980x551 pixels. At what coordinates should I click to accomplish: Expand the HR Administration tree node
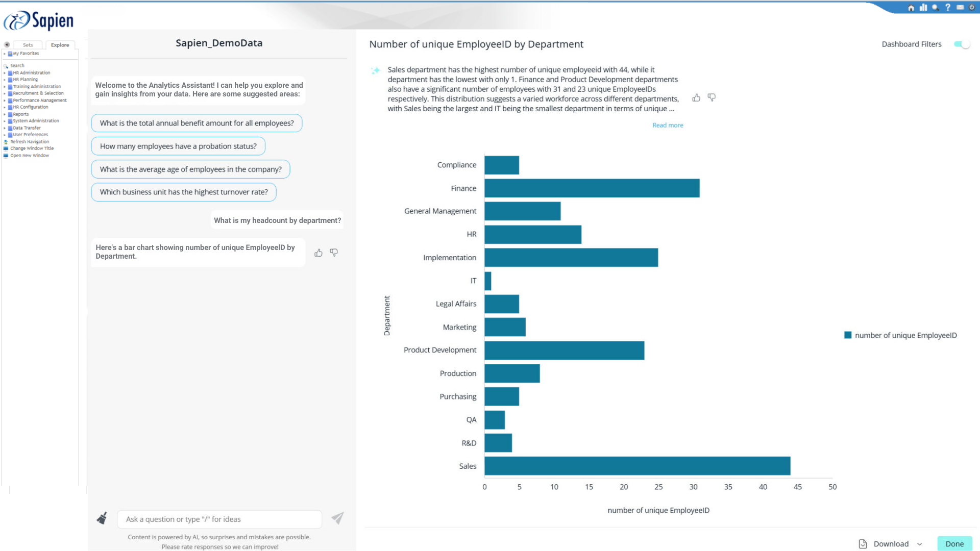point(5,73)
